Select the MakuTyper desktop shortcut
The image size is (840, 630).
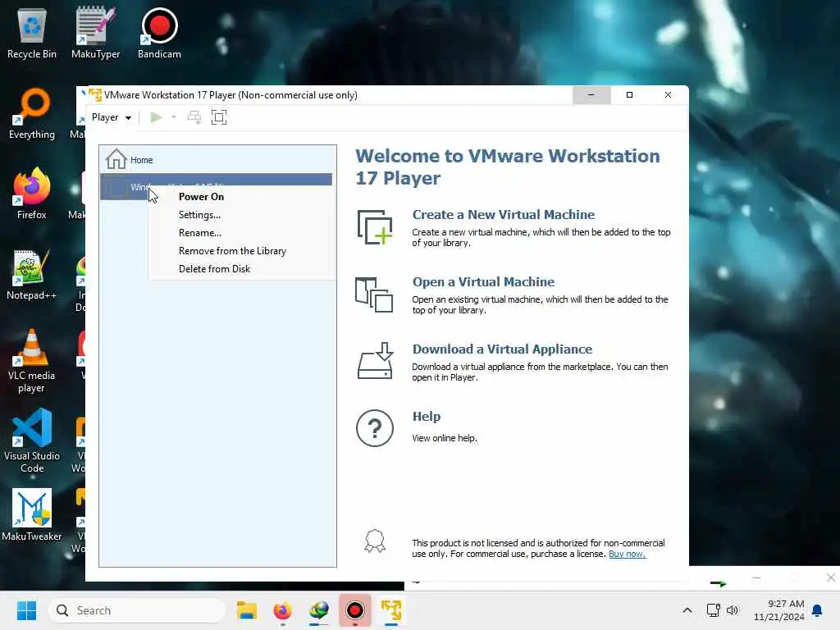click(x=95, y=33)
